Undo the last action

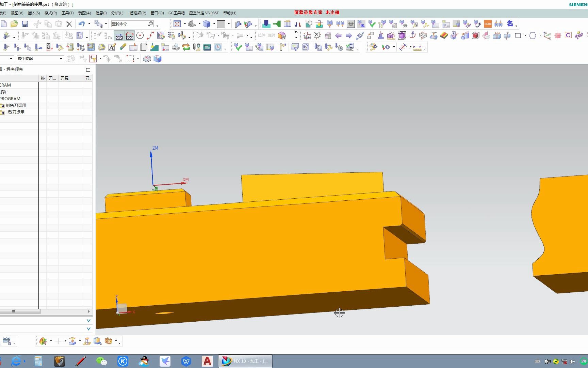pyautogui.click(x=81, y=24)
